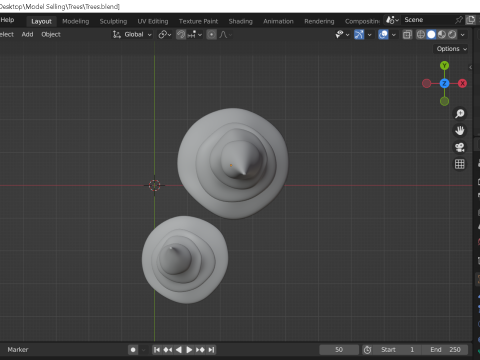Select the larger upper cone tree object
This screenshot has height=360, width=480.
[233, 163]
